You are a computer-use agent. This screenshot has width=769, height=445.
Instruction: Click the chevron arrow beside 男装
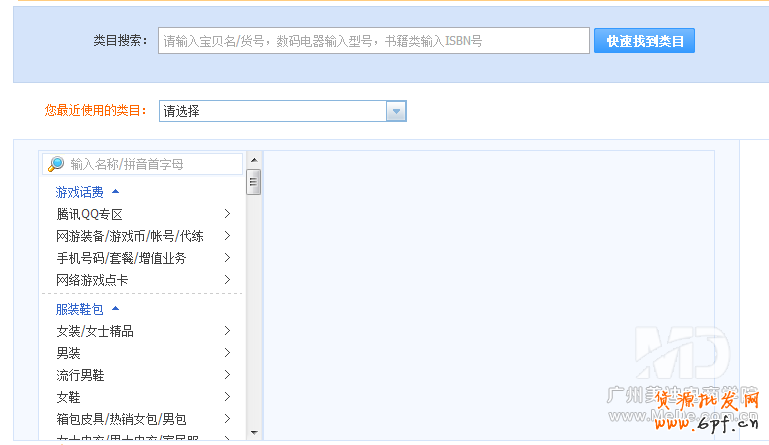[228, 353]
